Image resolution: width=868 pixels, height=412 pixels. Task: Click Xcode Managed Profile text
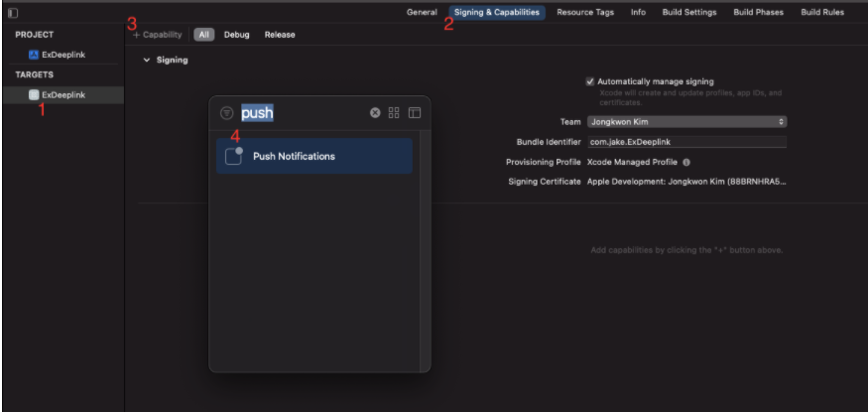632,162
